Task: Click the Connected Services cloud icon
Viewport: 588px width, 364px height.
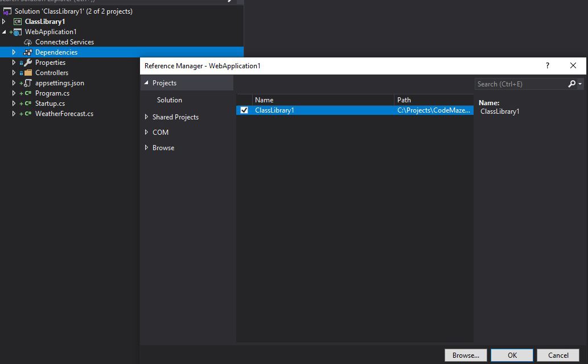Action: [28, 42]
